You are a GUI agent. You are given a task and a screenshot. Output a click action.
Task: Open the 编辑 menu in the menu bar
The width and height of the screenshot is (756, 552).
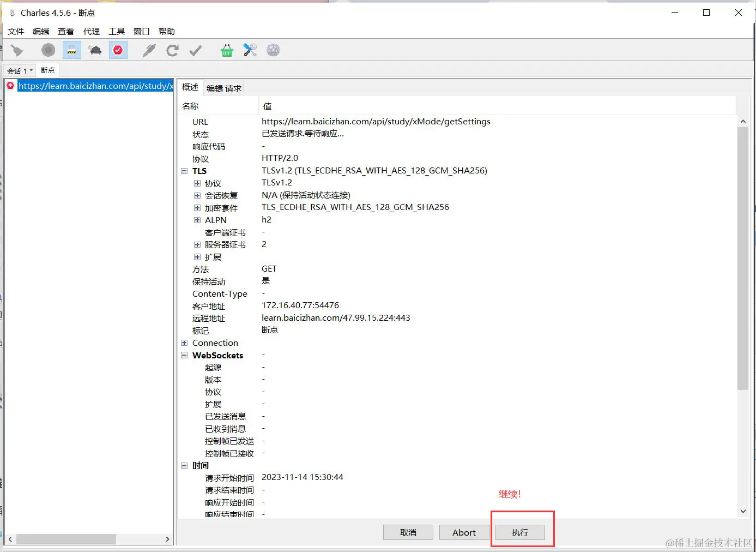click(41, 31)
